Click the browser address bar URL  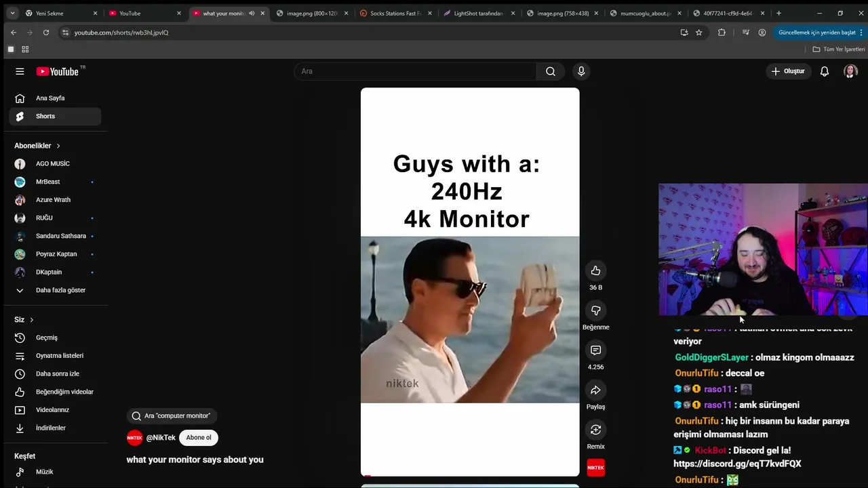(x=121, y=33)
